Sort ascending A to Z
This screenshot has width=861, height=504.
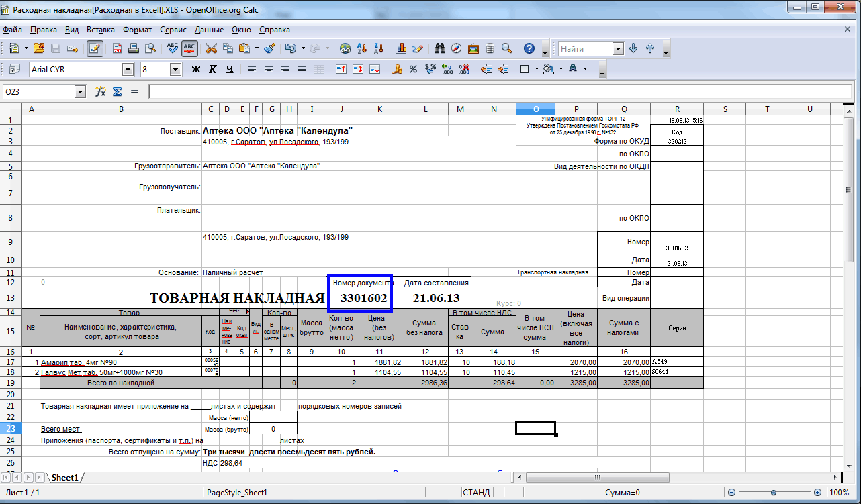tap(363, 48)
